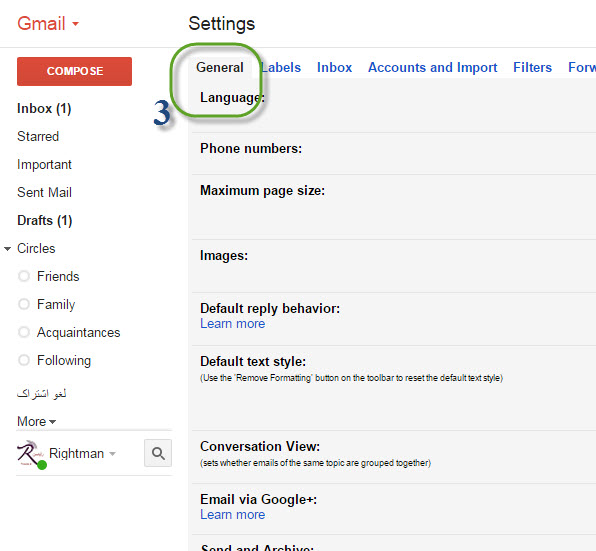Click the Phone numbers: setting label
Screen dimensions: 596x551
[x=251, y=149]
